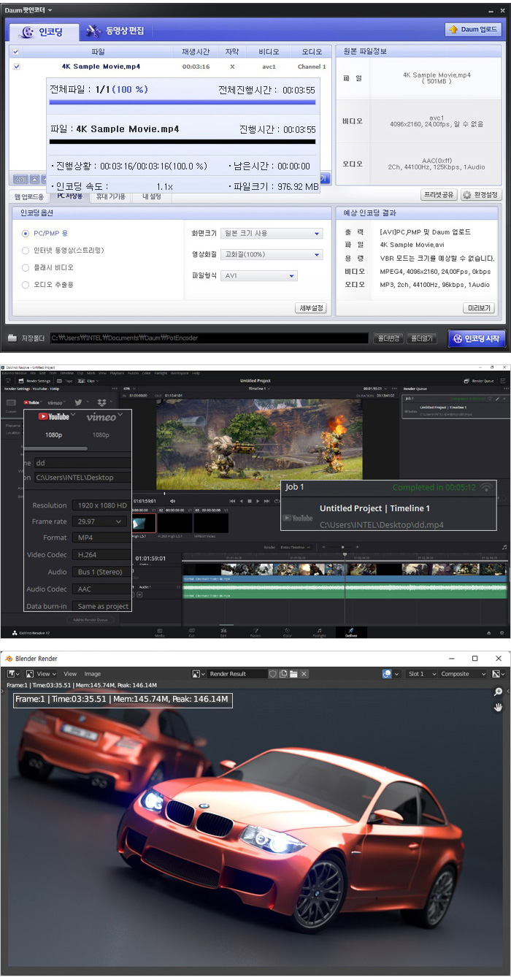Open the 동영상 편집 tab
This screenshot has height=980, width=511.
(x=115, y=31)
